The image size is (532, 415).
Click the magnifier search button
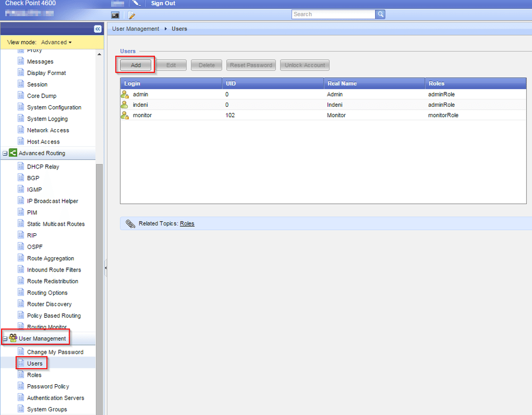click(x=380, y=14)
